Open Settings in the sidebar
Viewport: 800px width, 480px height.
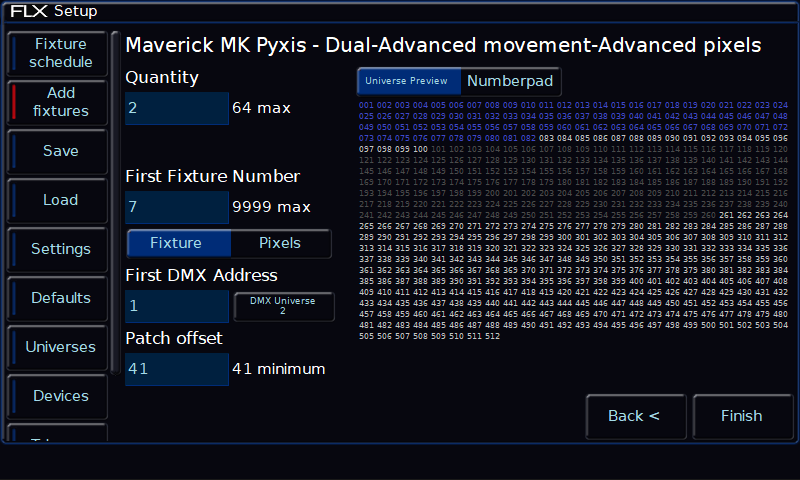click(58, 249)
